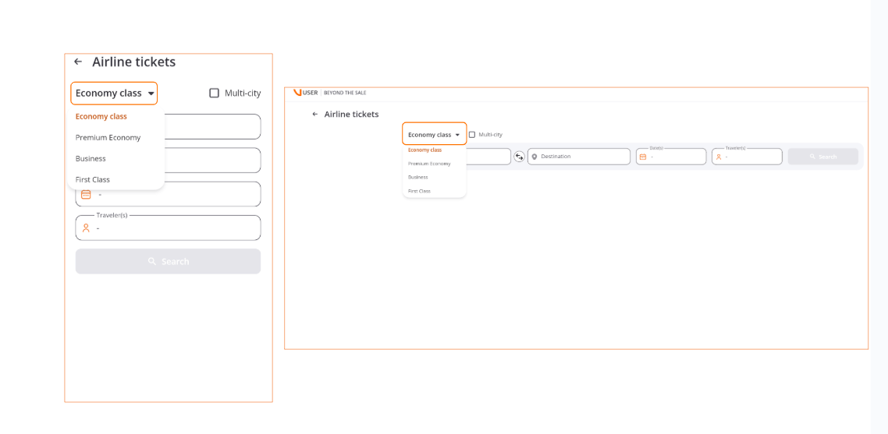Click the person icon in mobile Traveler(s) field
The width and height of the screenshot is (888, 434).
(86, 228)
